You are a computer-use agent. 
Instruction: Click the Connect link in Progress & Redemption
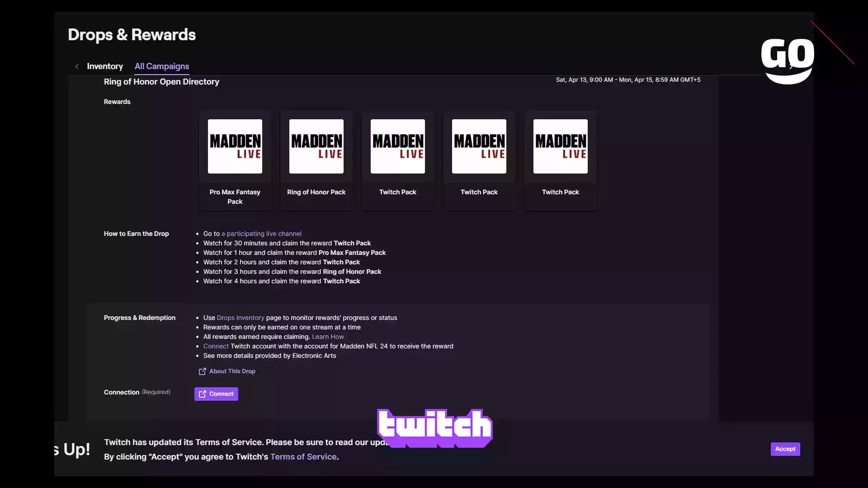click(216, 347)
